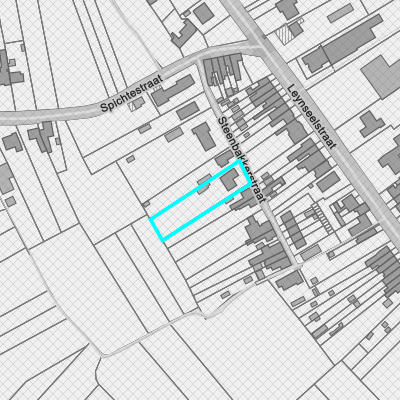
Task: Select the long building just south of Spichtestraat
Action: 173,90
